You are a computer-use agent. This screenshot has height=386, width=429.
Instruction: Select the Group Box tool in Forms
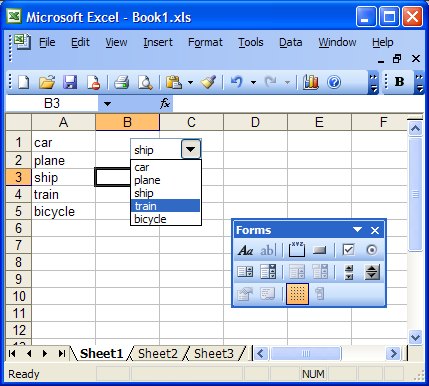click(297, 250)
